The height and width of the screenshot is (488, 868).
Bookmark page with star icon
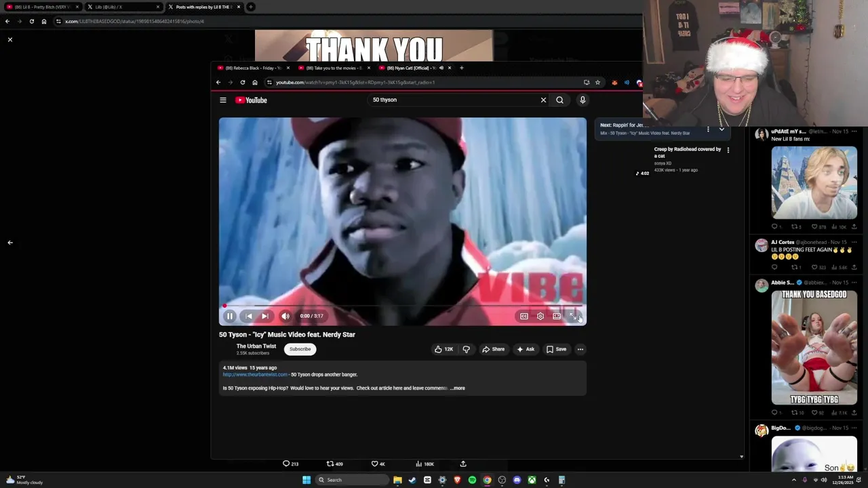pos(597,83)
